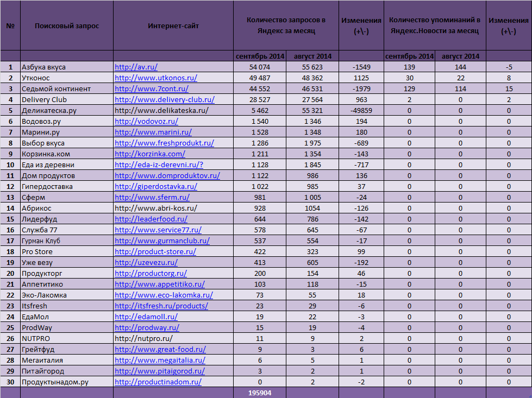Open the prodway.ru link
This screenshot has height=398, width=532.
pos(147,327)
